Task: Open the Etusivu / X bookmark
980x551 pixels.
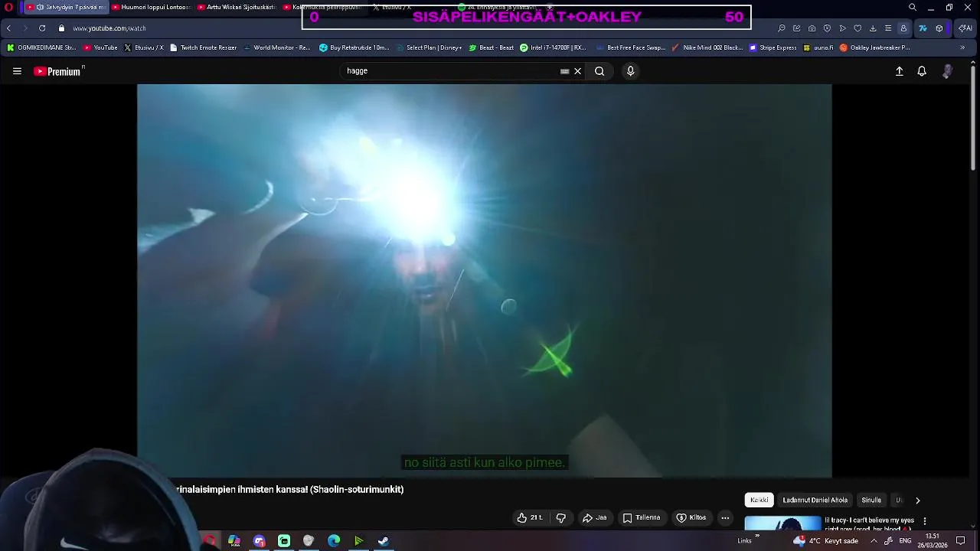Action: pos(144,47)
